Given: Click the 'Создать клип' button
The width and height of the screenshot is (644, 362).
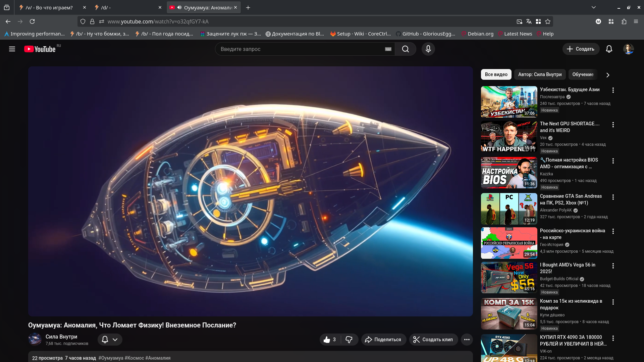Looking at the screenshot, I should click(x=433, y=340).
